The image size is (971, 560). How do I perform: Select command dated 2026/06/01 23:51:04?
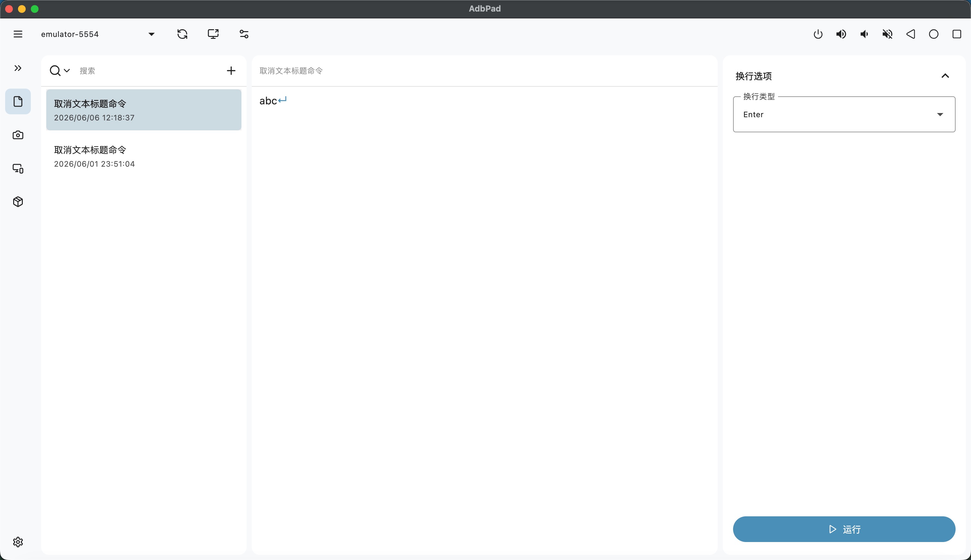(x=144, y=157)
